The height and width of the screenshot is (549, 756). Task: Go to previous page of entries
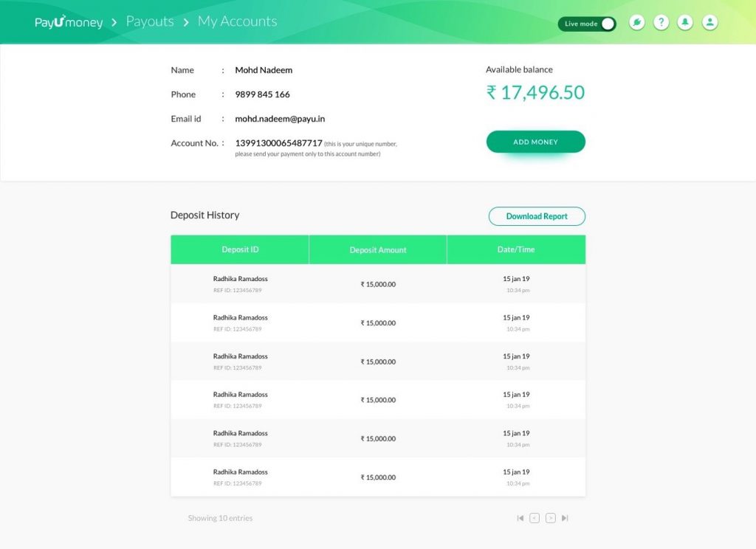click(x=534, y=518)
